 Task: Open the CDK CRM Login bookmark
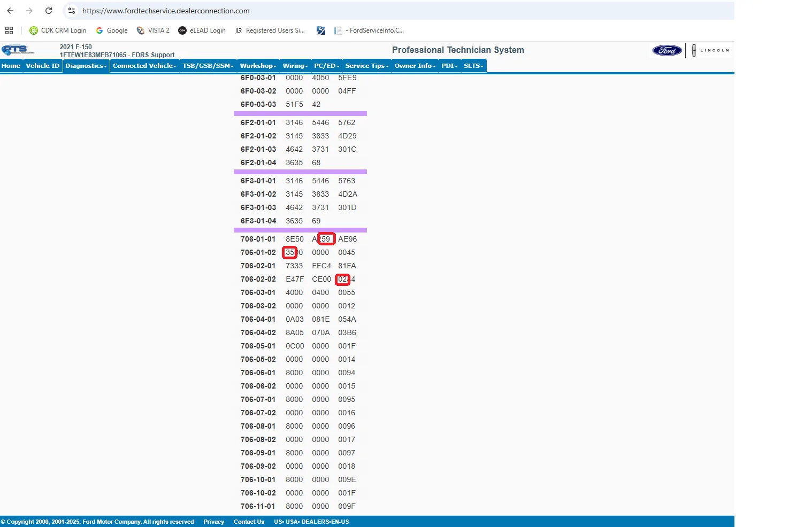click(x=58, y=30)
